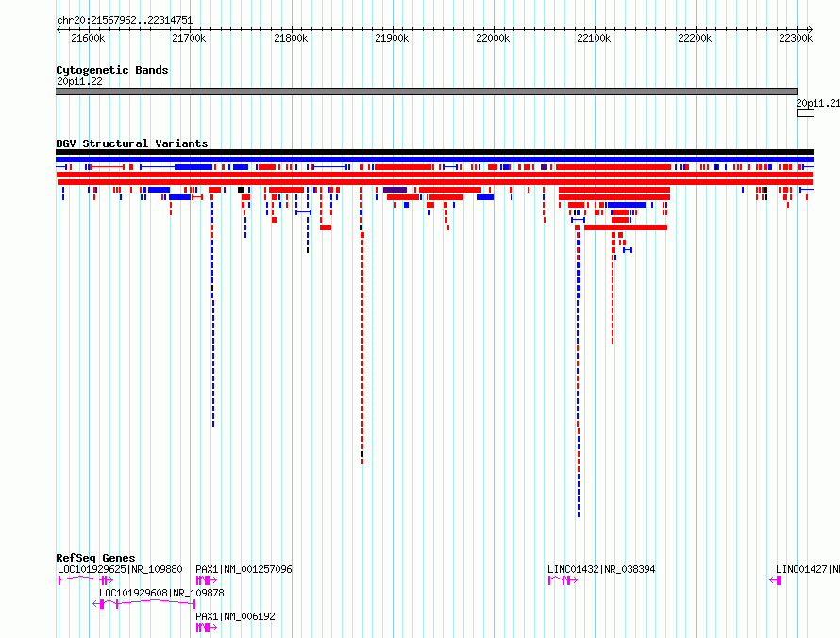Click the 21600k ruler label
840x638 pixels.
88,38
